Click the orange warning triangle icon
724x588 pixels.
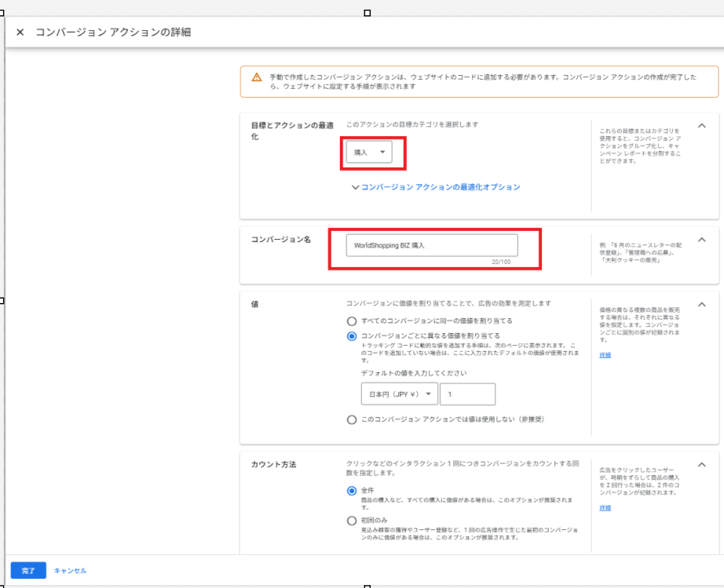tap(256, 77)
